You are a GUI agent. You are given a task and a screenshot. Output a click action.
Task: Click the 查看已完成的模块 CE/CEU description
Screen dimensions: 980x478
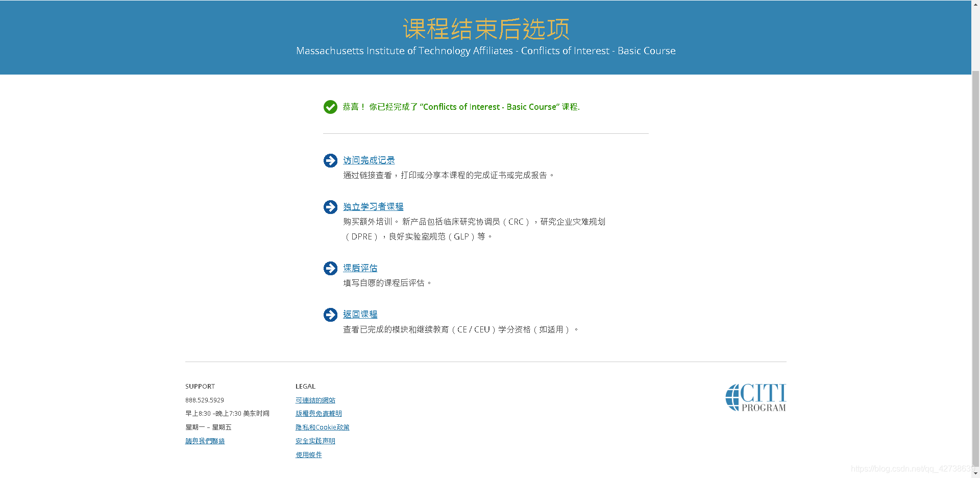[x=461, y=329]
